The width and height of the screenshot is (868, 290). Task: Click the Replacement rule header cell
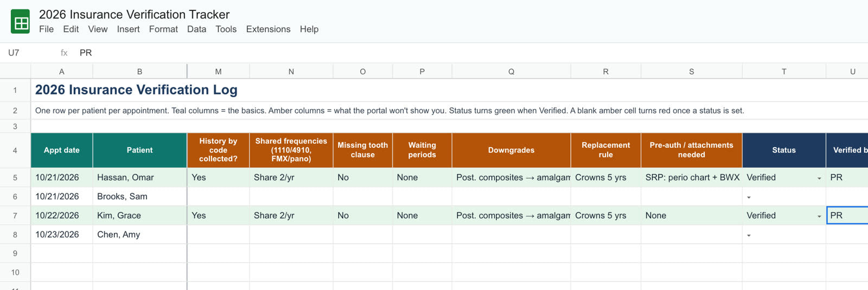[606, 150]
